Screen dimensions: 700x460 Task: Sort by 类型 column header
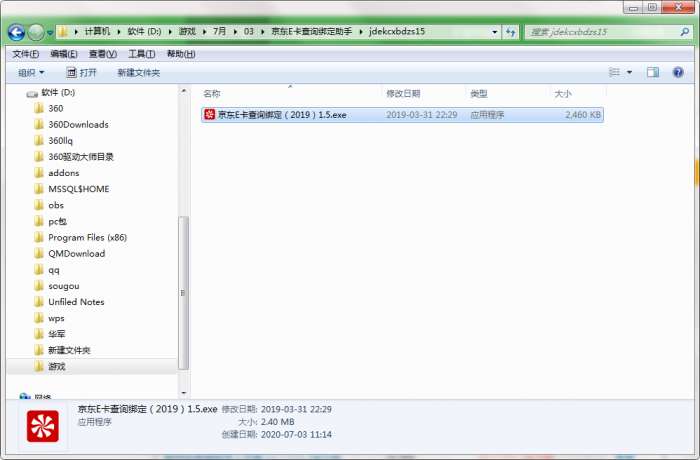[479, 94]
